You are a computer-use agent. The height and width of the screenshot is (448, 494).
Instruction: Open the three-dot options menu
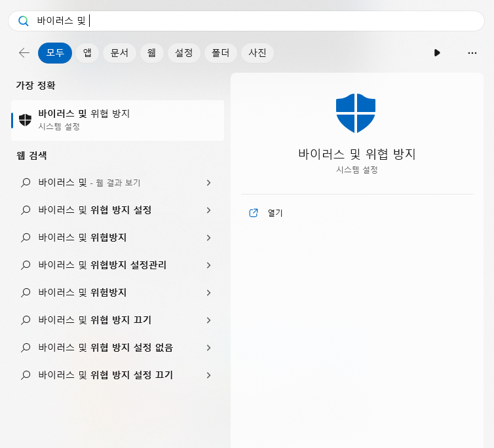472,53
